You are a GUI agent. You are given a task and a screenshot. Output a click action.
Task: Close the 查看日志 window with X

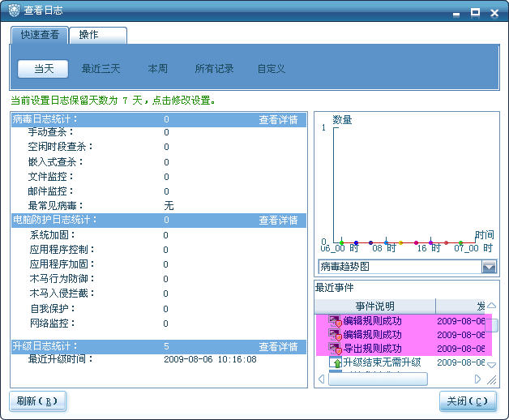pyautogui.click(x=494, y=13)
